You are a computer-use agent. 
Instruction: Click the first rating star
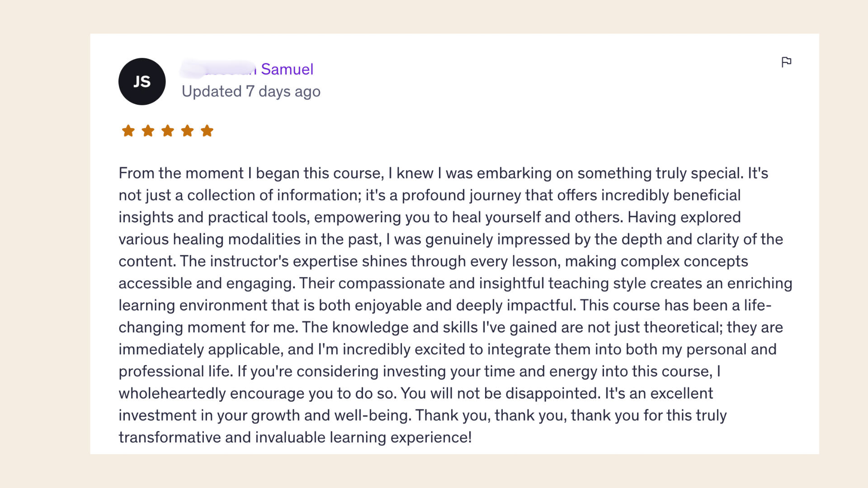(128, 131)
